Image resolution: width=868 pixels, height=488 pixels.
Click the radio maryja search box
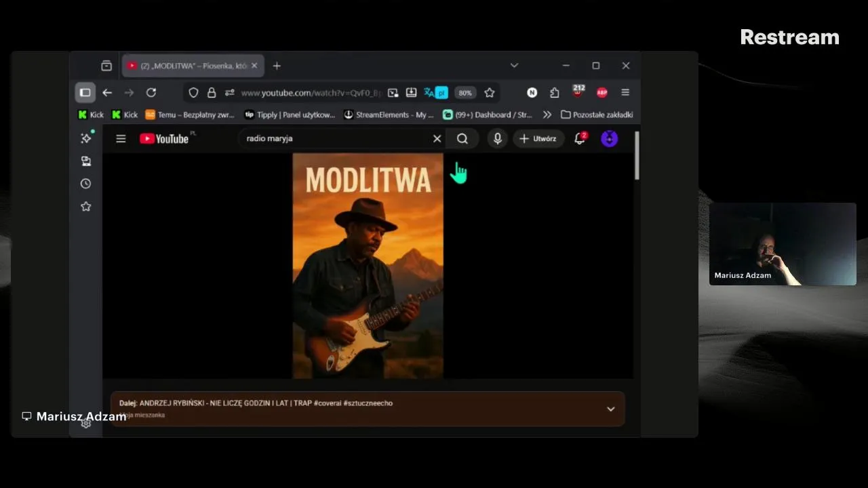[336, 138]
